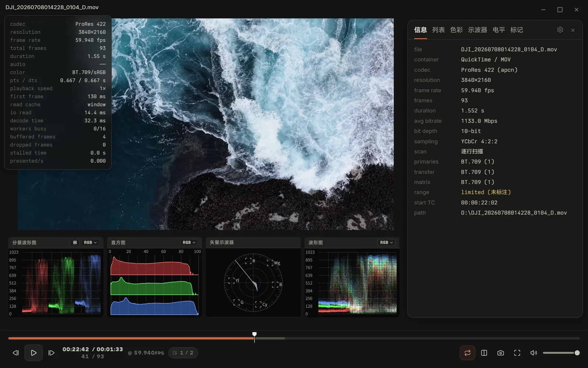Click the Play button
The height and width of the screenshot is (368, 588).
tap(33, 353)
